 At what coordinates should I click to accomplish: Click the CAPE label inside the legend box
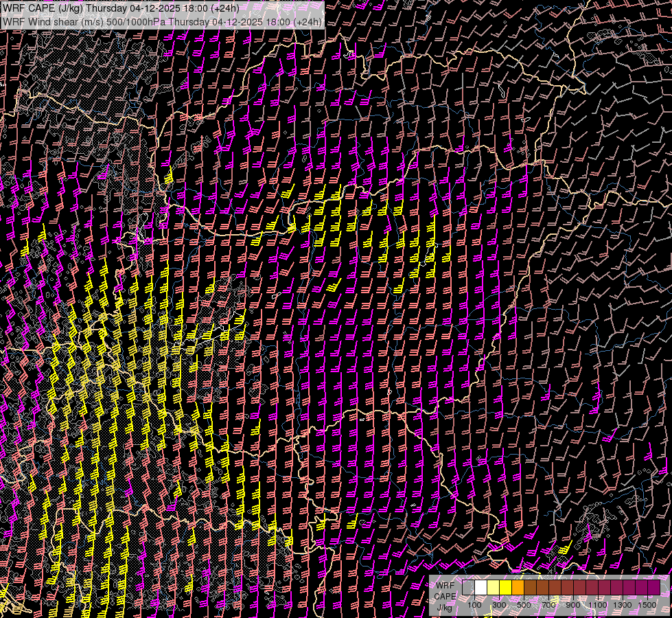coord(445,596)
